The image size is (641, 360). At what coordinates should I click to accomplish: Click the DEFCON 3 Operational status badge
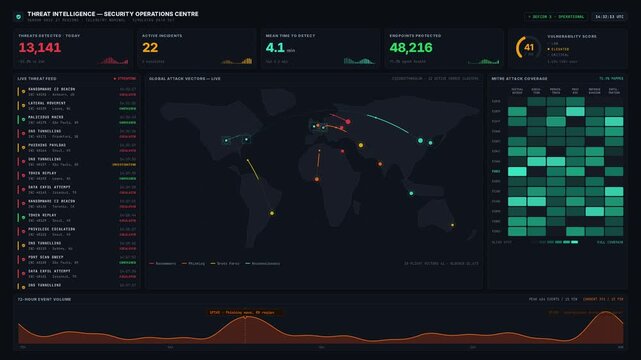click(556, 17)
